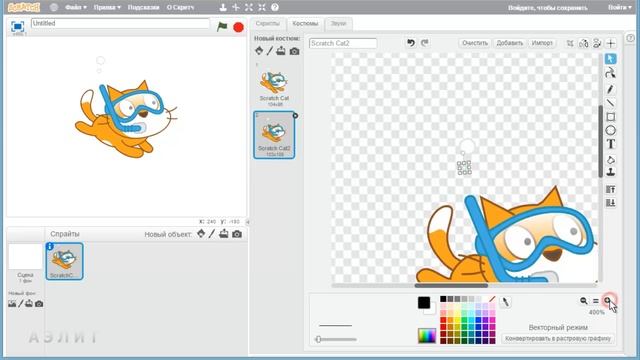
Task: Select the arrow Select tool
Action: [x=610, y=59]
